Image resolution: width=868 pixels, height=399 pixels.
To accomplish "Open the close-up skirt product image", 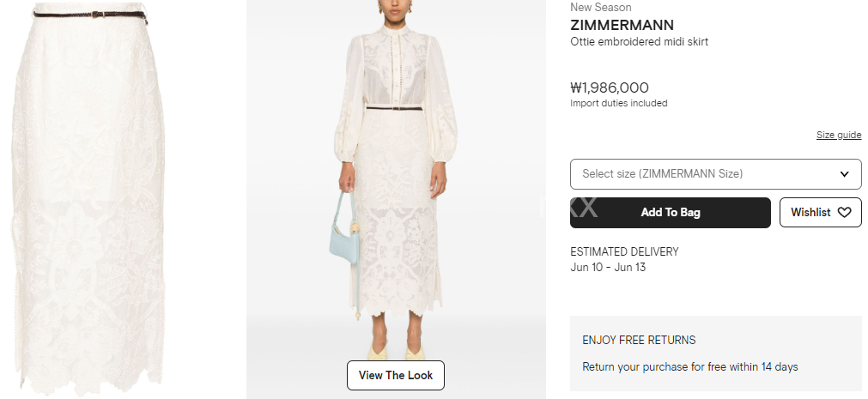I will [88, 199].
